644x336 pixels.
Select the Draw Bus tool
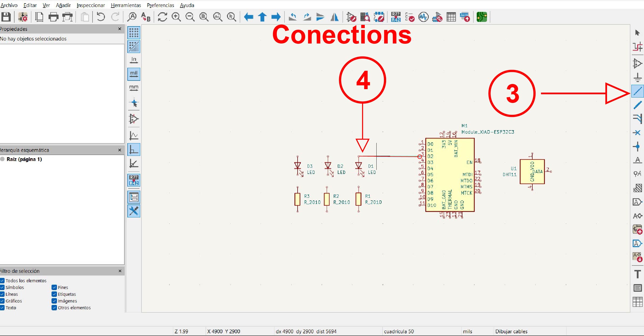(x=638, y=105)
